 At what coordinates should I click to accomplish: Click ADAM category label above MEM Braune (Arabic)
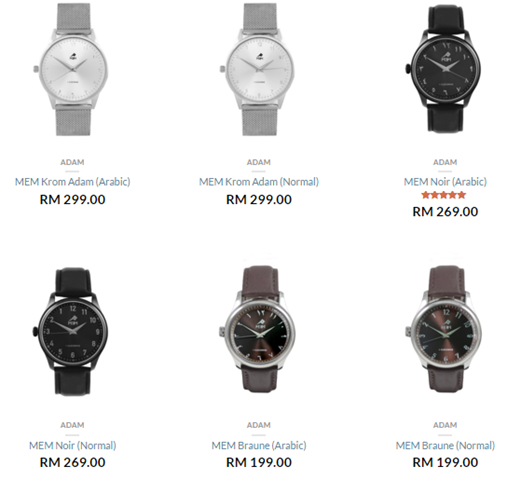click(x=259, y=425)
